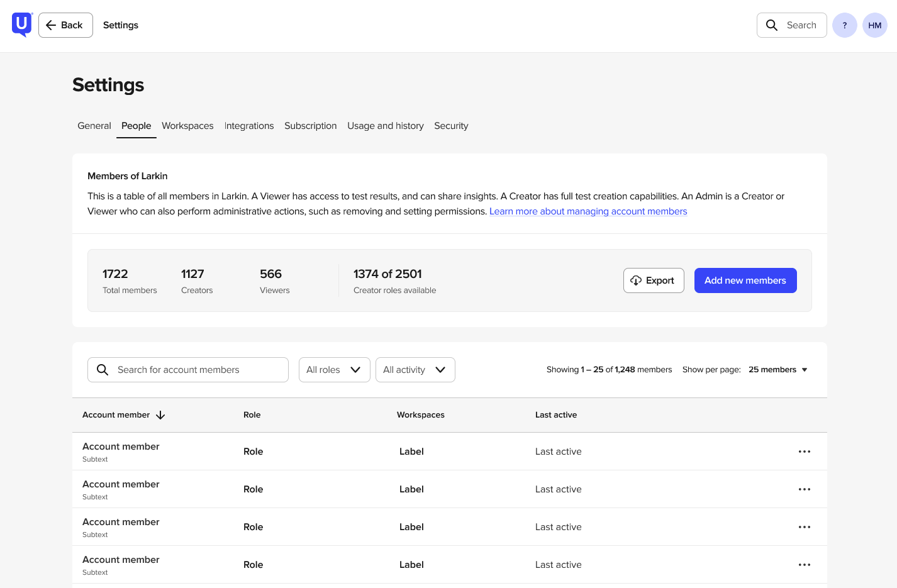The image size is (897, 588).
Task: Expand the All roles dropdown
Action: click(x=334, y=370)
